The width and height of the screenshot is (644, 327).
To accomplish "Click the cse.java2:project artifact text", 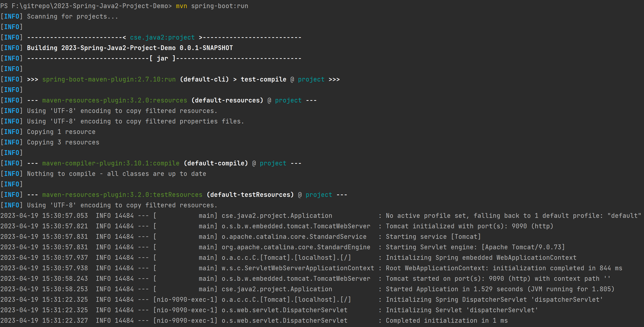I will 162,37.
